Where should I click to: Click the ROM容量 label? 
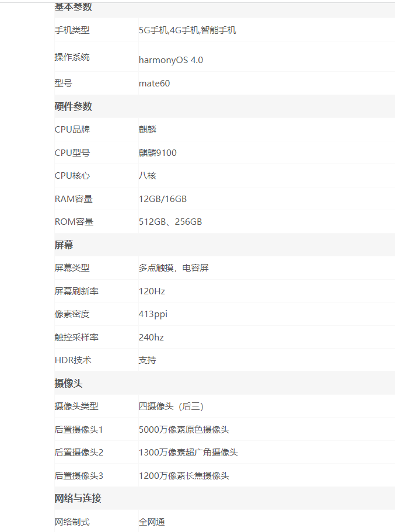tap(74, 221)
